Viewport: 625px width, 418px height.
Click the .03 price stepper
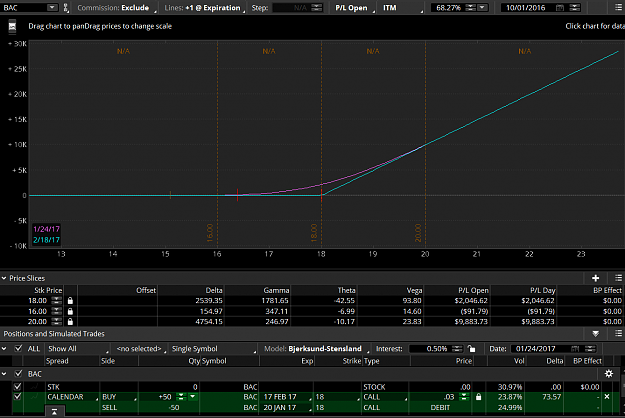pyautogui.click(x=464, y=397)
